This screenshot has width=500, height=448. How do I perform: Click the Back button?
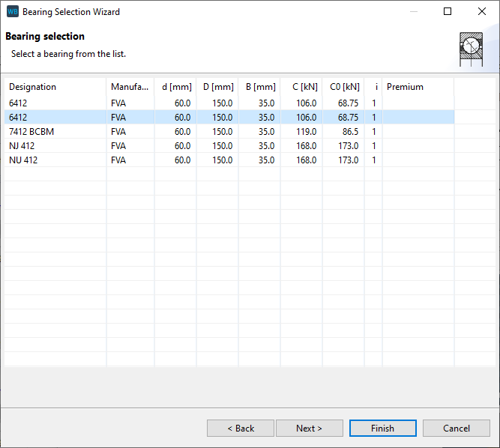click(241, 429)
